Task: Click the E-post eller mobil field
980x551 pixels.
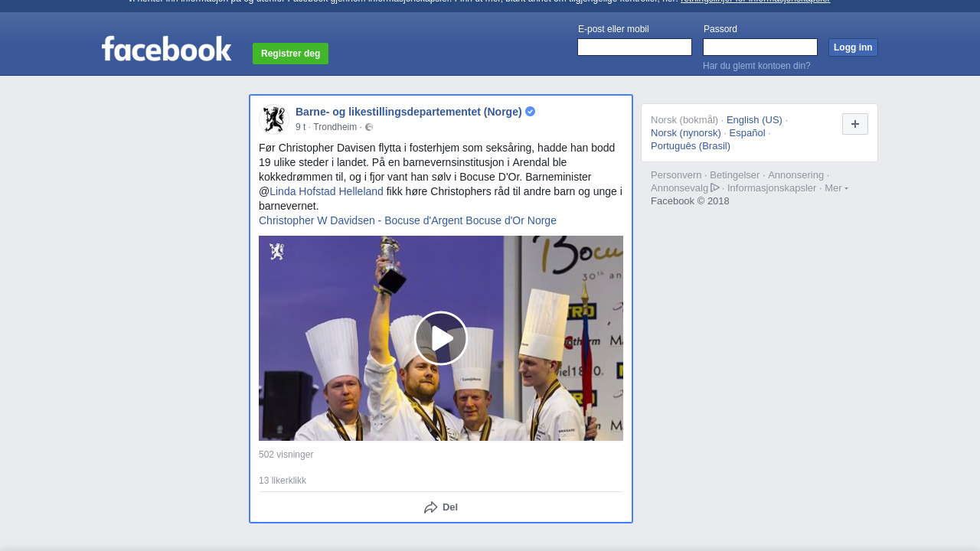Action: tap(634, 47)
